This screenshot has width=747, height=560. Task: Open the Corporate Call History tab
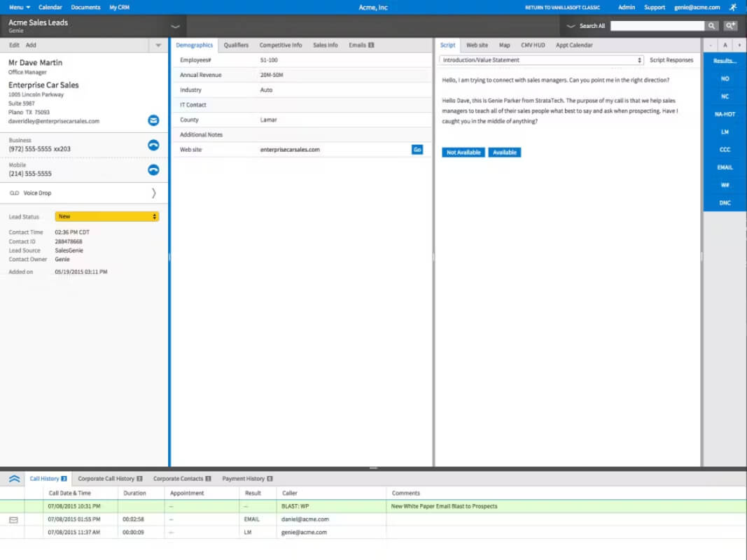click(x=110, y=479)
